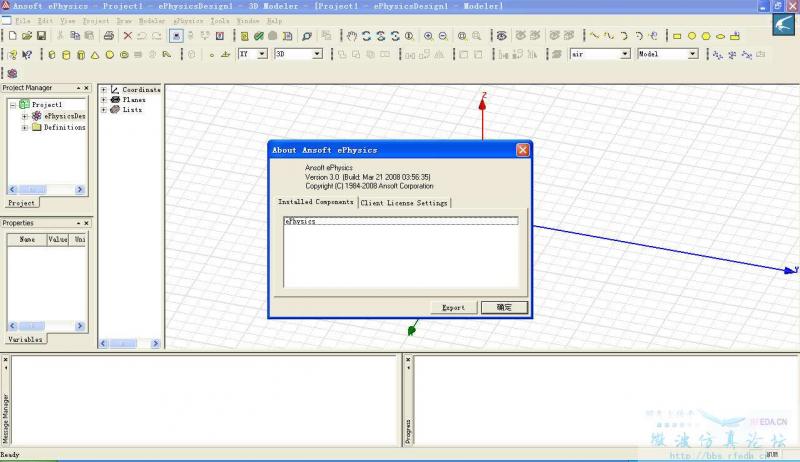Select the Draw Cylinder tool
The width and height of the screenshot is (800, 462).
tap(66, 55)
